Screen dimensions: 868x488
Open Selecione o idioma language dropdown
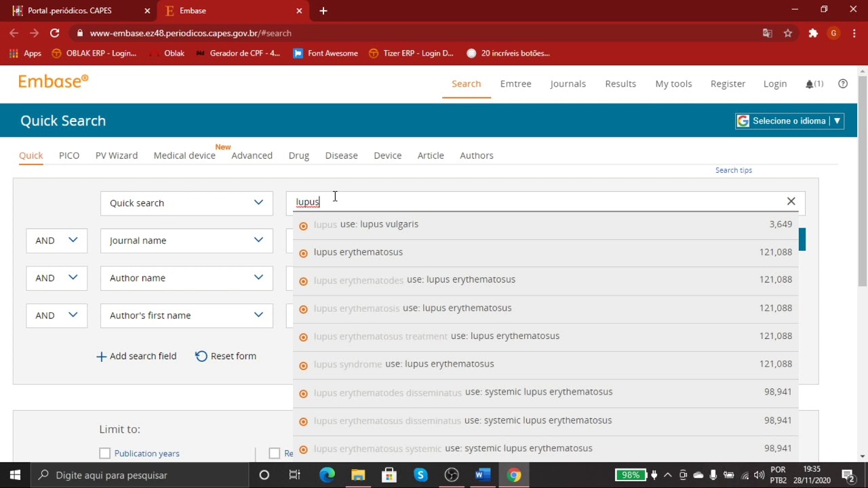point(790,121)
